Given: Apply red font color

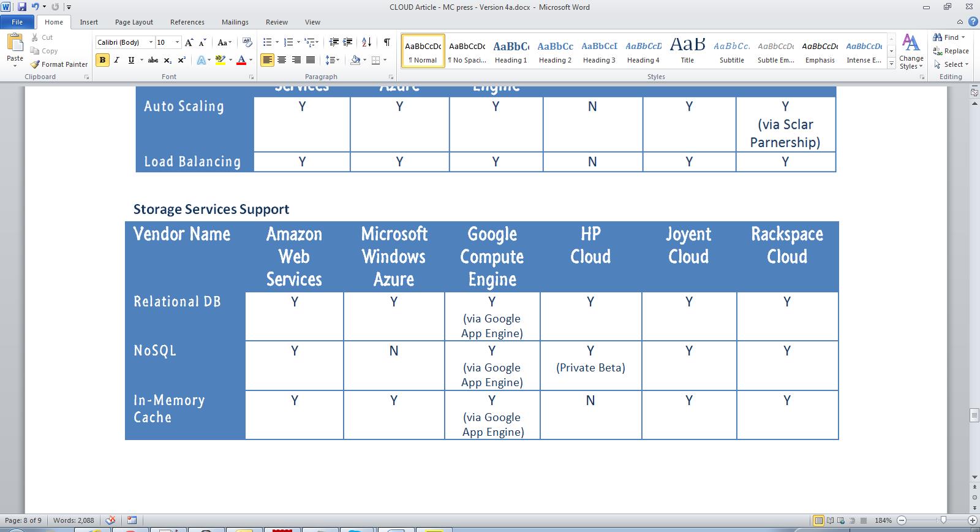Looking at the screenshot, I should [x=241, y=60].
